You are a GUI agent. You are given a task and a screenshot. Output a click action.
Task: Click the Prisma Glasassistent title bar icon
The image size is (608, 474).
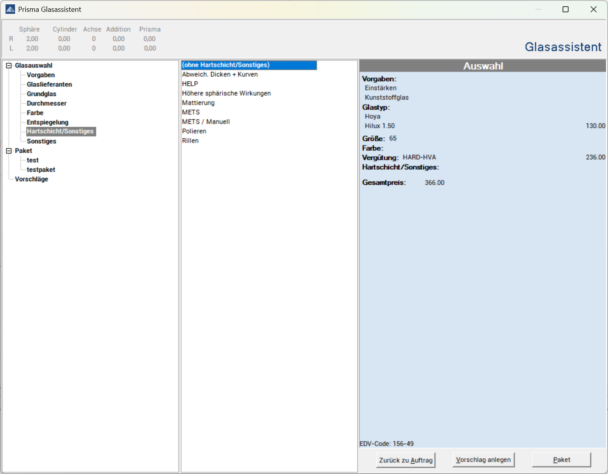coord(9,9)
